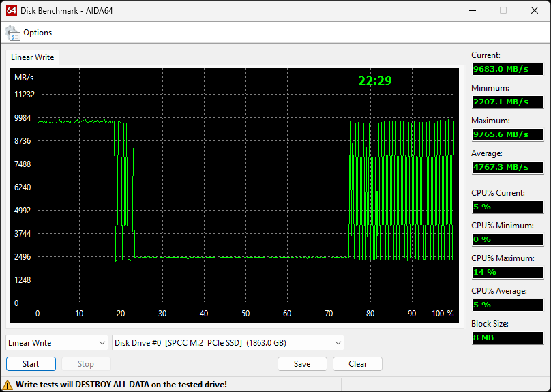Click the Start button

click(31, 364)
